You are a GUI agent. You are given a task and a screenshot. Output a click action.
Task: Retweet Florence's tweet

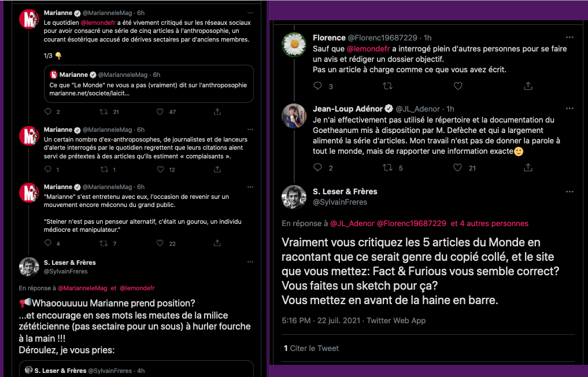[x=387, y=86]
